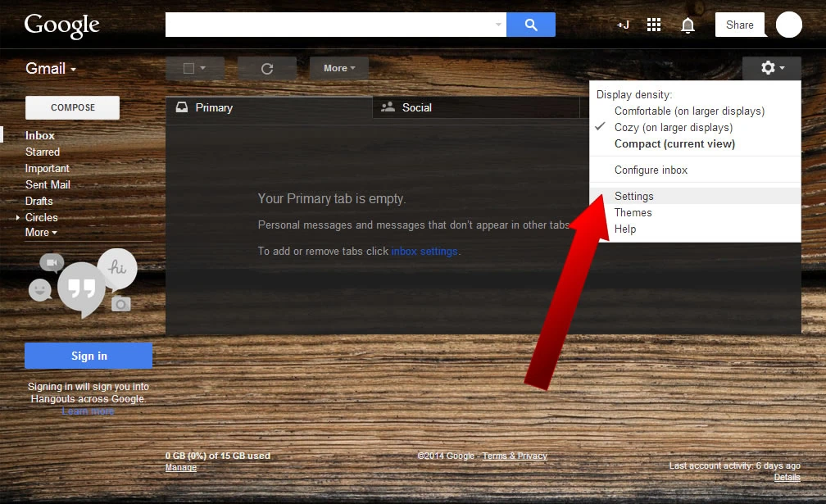
Task: Open the More actions dropdown
Action: (x=338, y=69)
